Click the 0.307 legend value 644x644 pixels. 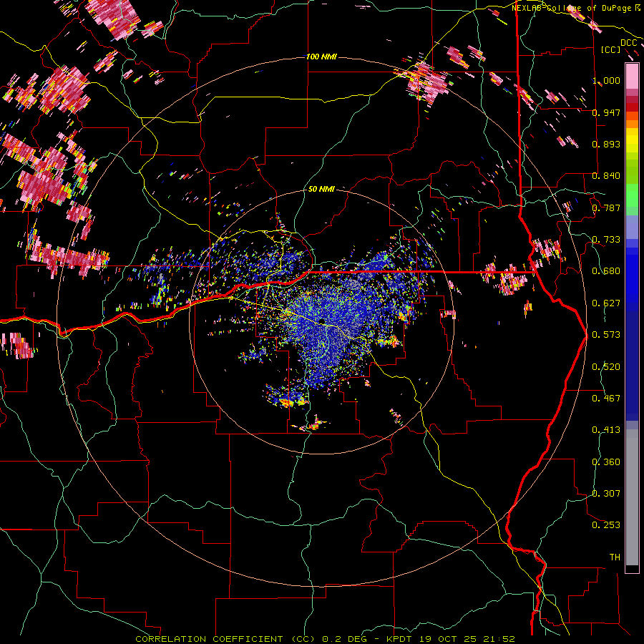[606, 494]
